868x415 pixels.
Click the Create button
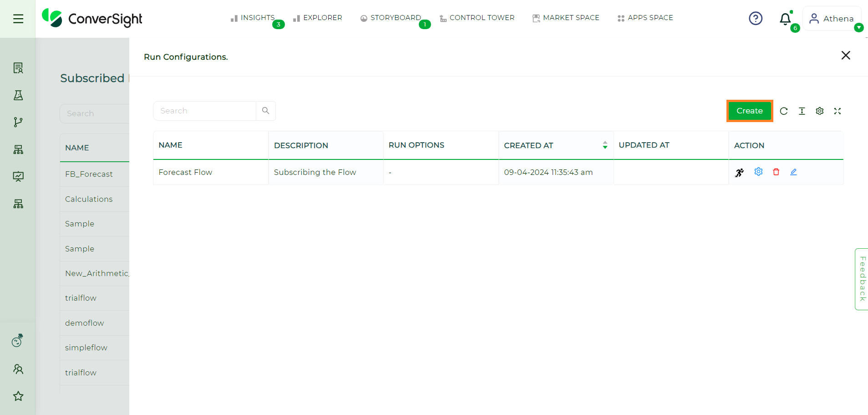click(x=750, y=111)
